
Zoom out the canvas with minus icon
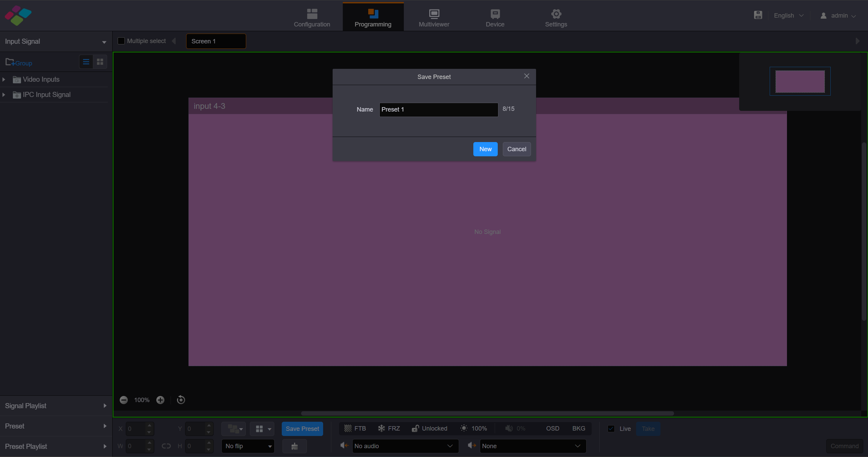123,400
